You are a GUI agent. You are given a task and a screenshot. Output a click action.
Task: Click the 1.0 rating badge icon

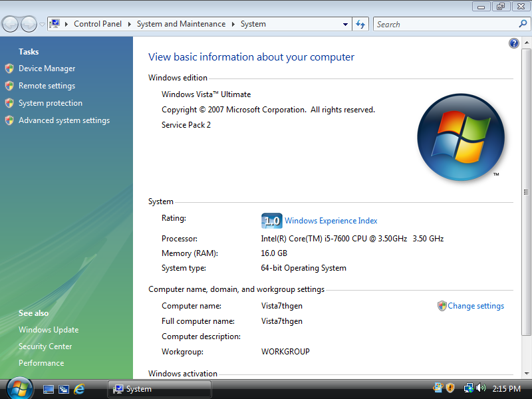[x=272, y=221]
